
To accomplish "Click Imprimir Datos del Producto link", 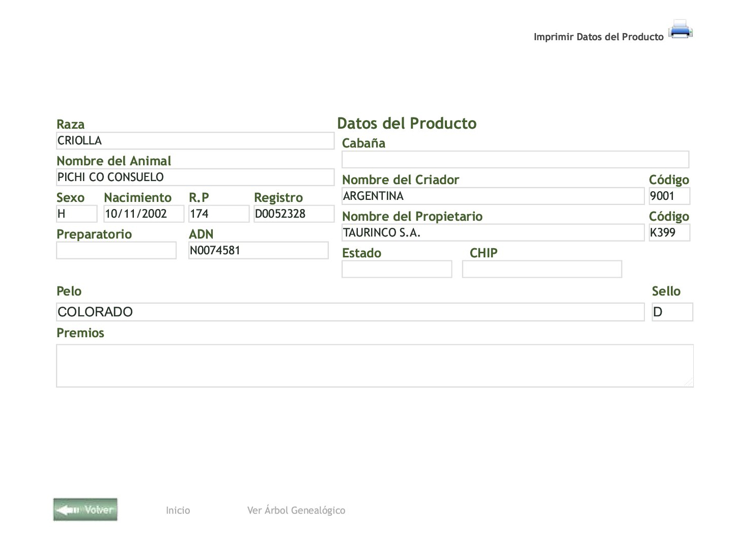I will click(598, 37).
